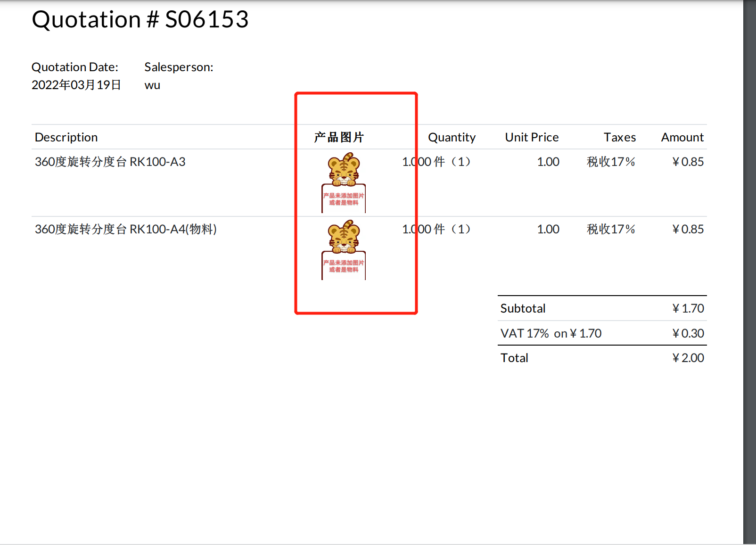This screenshot has width=756, height=545.
Task: Select the 产品图片 column header
Action: [339, 137]
